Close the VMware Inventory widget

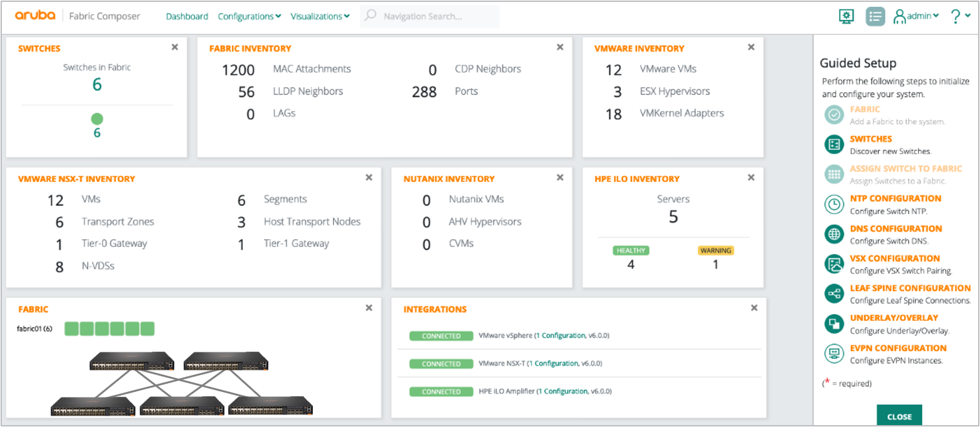point(751,47)
